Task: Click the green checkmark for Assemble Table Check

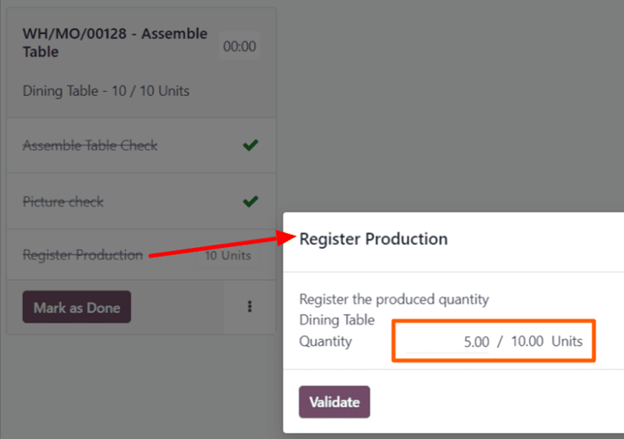Action: 250,146
